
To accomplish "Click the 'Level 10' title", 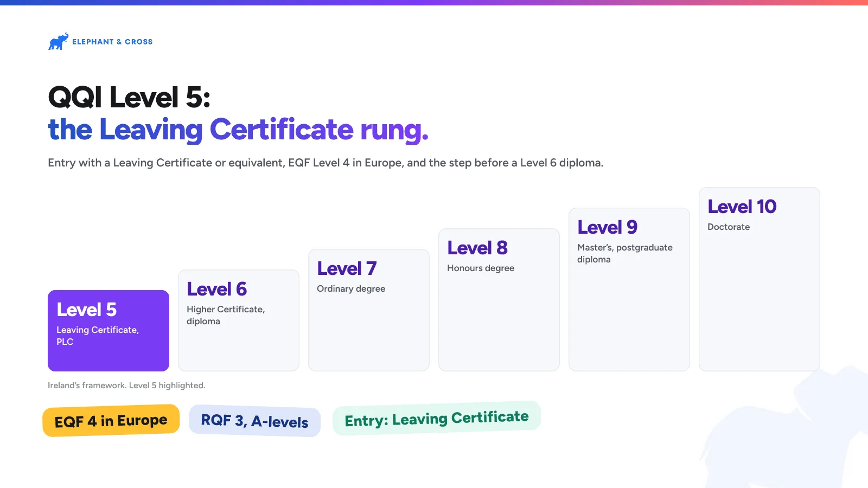I will (742, 207).
